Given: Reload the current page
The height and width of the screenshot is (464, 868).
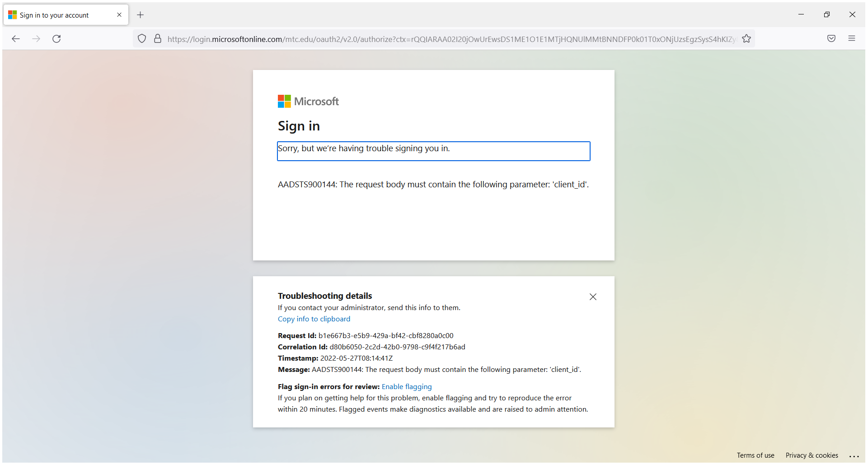Looking at the screenshot, I should pyautogui.click(x=56, y=39).
